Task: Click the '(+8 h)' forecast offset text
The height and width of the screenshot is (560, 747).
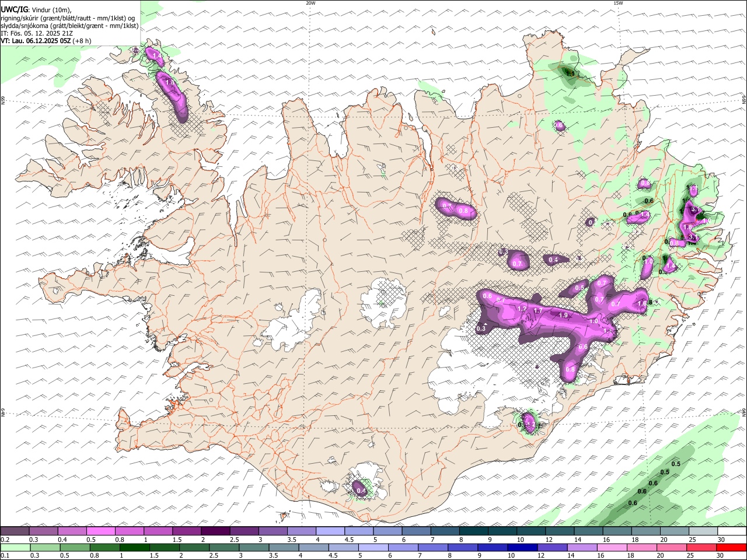Action: point(82,41)
